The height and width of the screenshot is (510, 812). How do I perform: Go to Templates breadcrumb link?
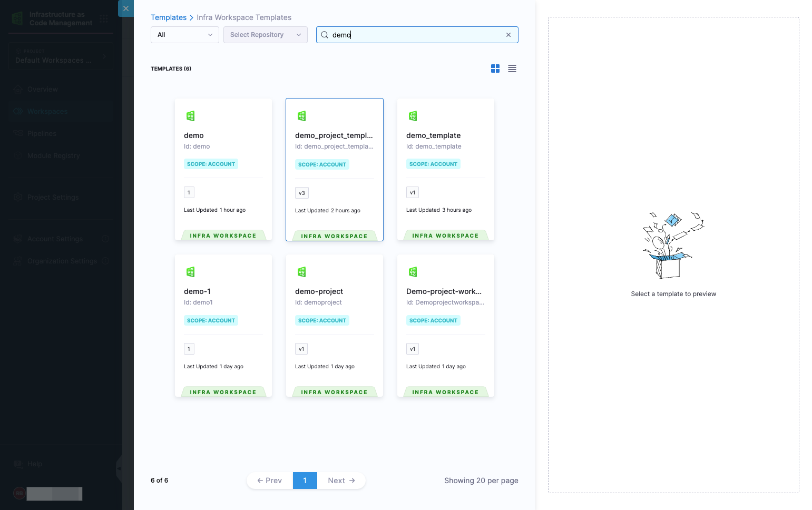(x=169, y=17)
